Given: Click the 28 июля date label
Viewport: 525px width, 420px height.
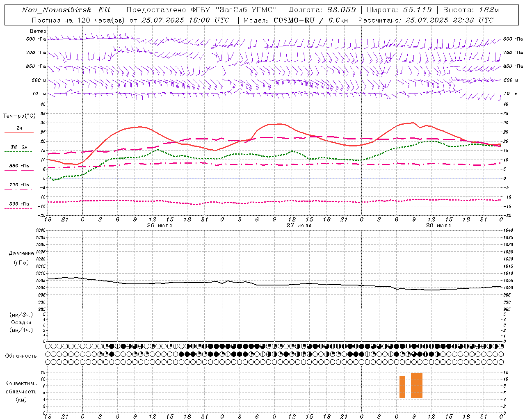Looking at the screenshot, I should [438, 226].
